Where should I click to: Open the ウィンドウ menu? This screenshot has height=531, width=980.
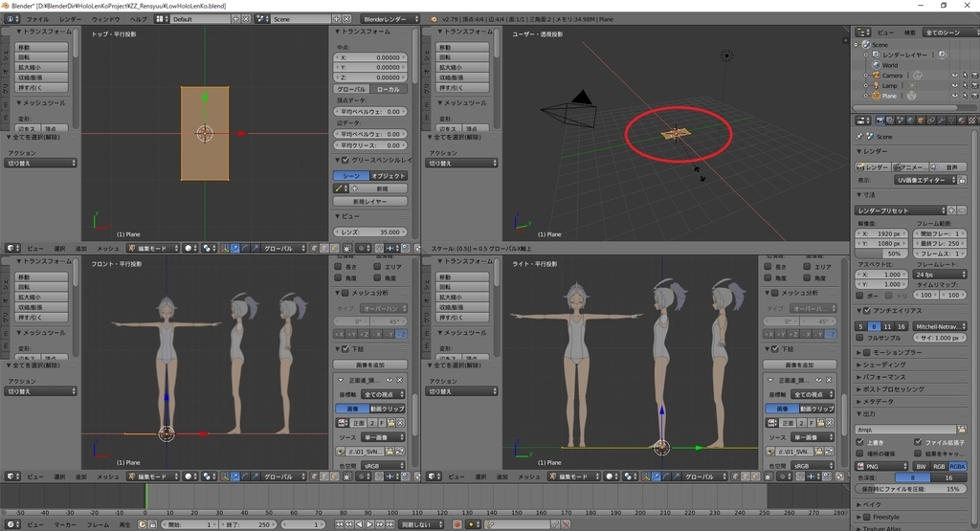(x=105, y=19)
